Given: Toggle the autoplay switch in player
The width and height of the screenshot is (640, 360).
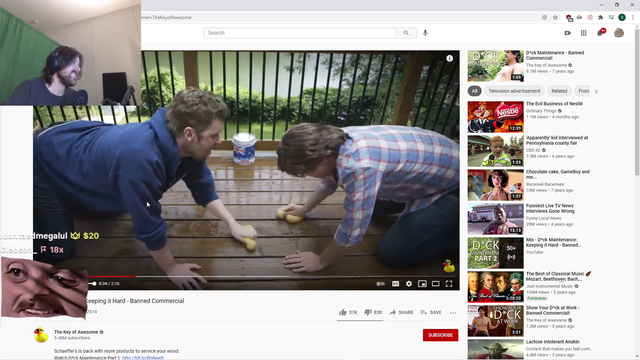Looking at the screenshot, I should (x=380, y=284).
